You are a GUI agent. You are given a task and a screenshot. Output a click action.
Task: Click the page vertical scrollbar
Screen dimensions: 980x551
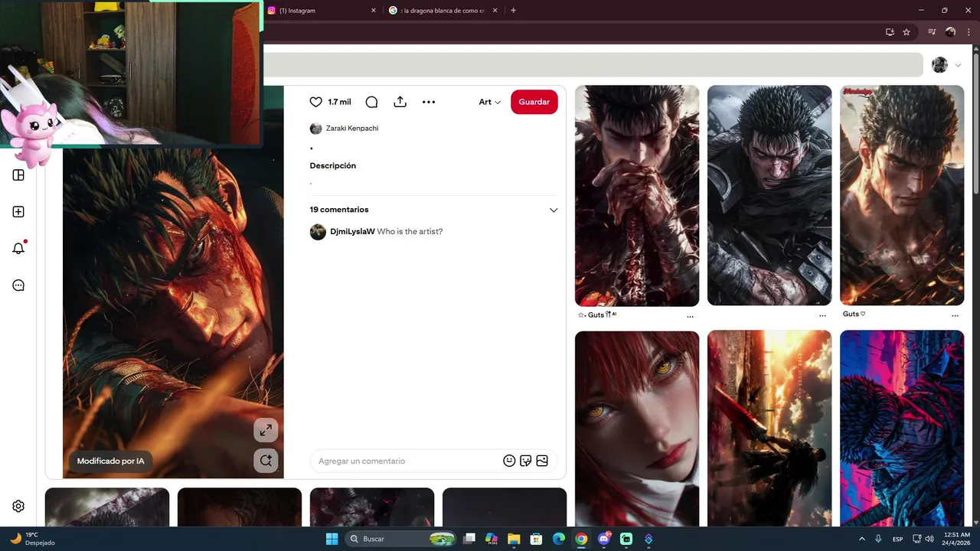point(975,122)
